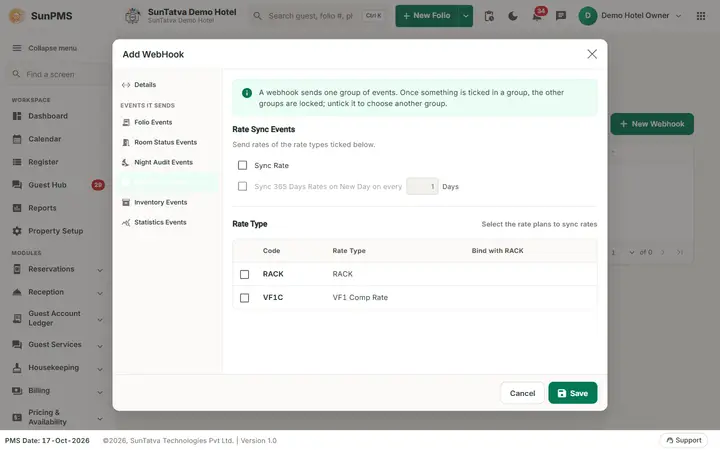Click the Property Setup gear icon
This screenshot has height=450, width=720.
(17, 231)
